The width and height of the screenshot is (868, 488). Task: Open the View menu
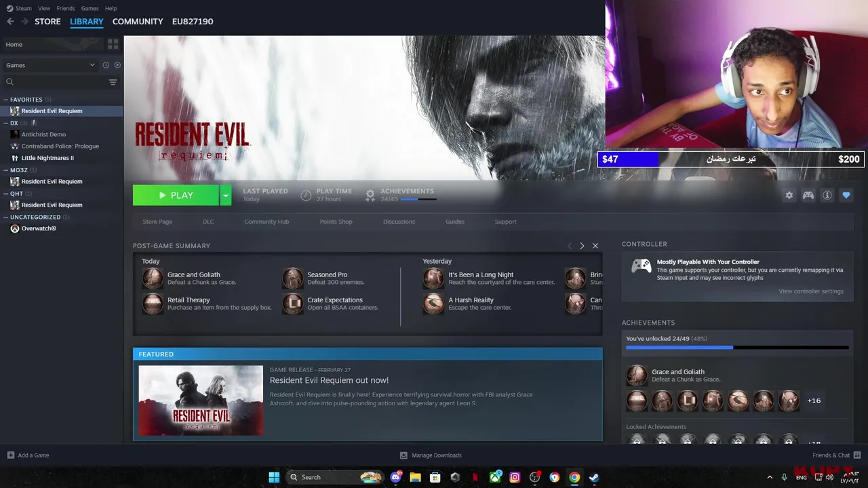click(x=44, y=8)
